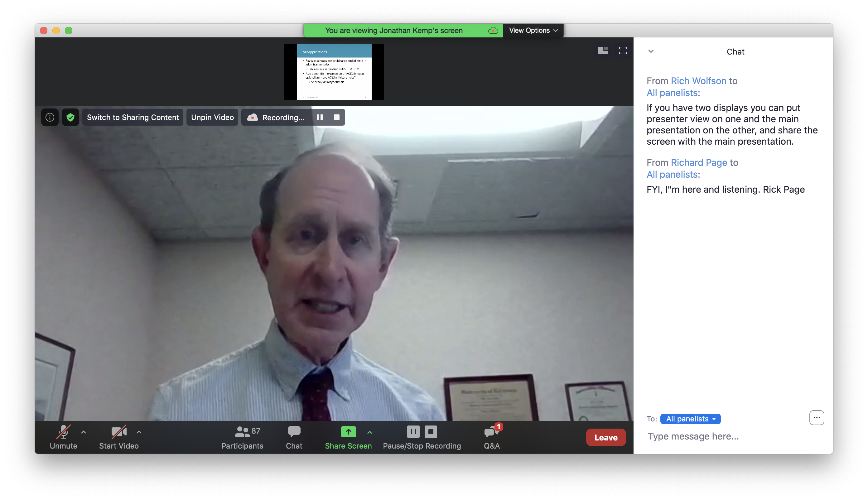The width and height of the screenshot is (868, 500).
Task: Pause recording in the top recording bar
Action: [320, 118]
